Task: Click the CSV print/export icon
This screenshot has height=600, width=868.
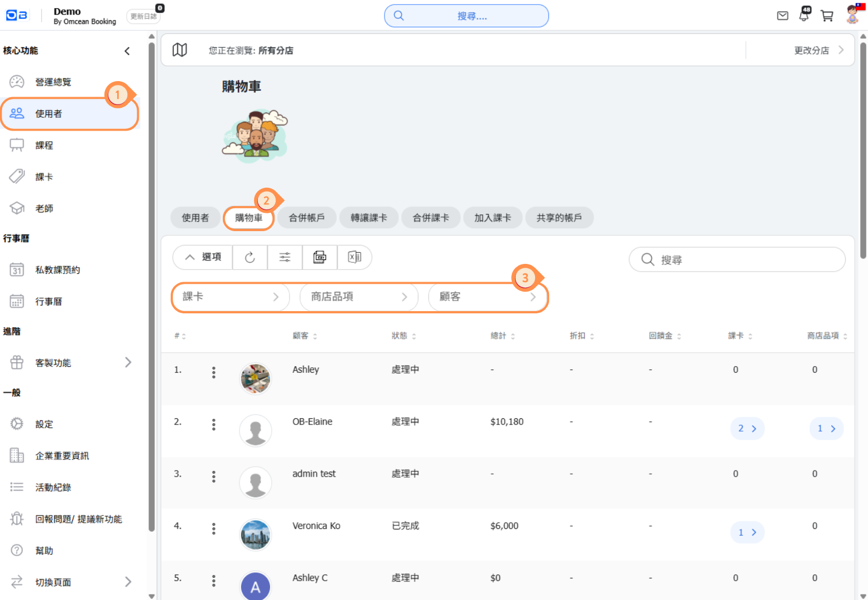Action: [x=320, y=257]
